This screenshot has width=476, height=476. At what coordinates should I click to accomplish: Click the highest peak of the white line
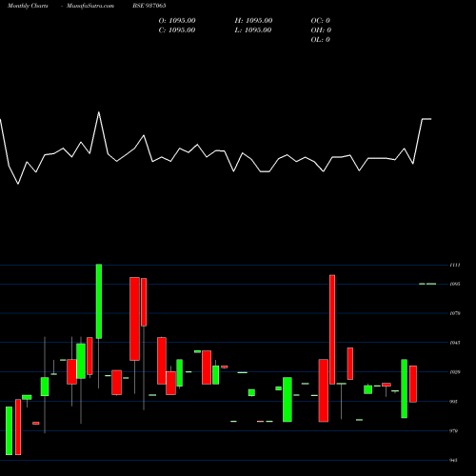[99, 112]
